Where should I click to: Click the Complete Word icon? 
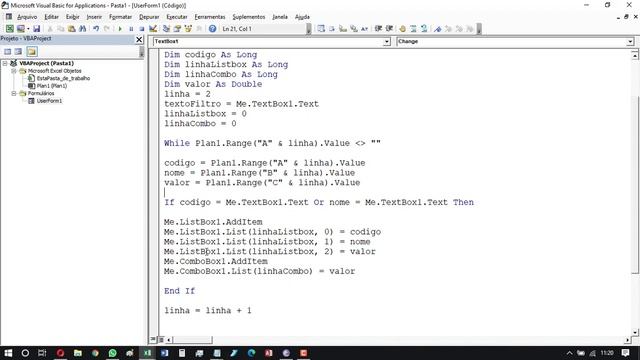(364, 29)
